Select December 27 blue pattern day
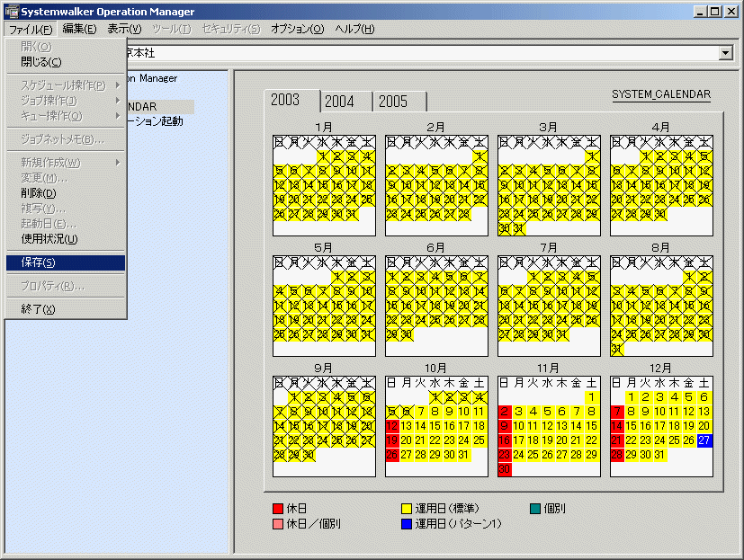Screen dimensions: 744x560 click(704, 440)
